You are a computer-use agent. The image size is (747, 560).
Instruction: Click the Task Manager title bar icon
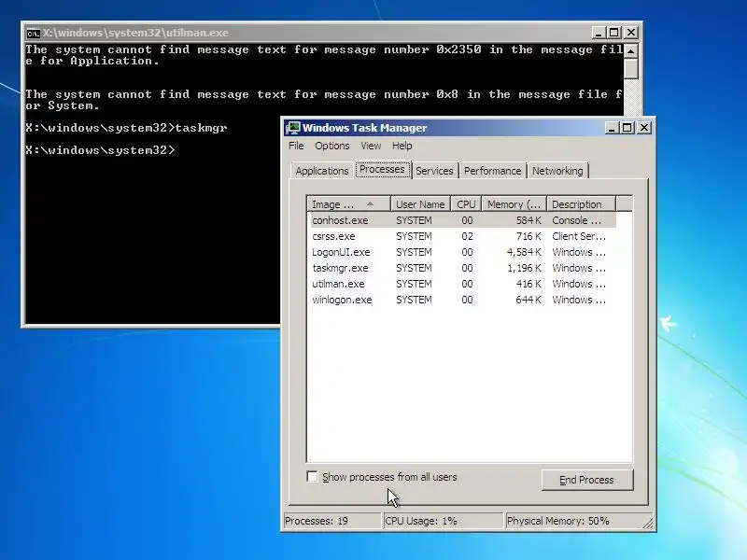coord(293,128)
